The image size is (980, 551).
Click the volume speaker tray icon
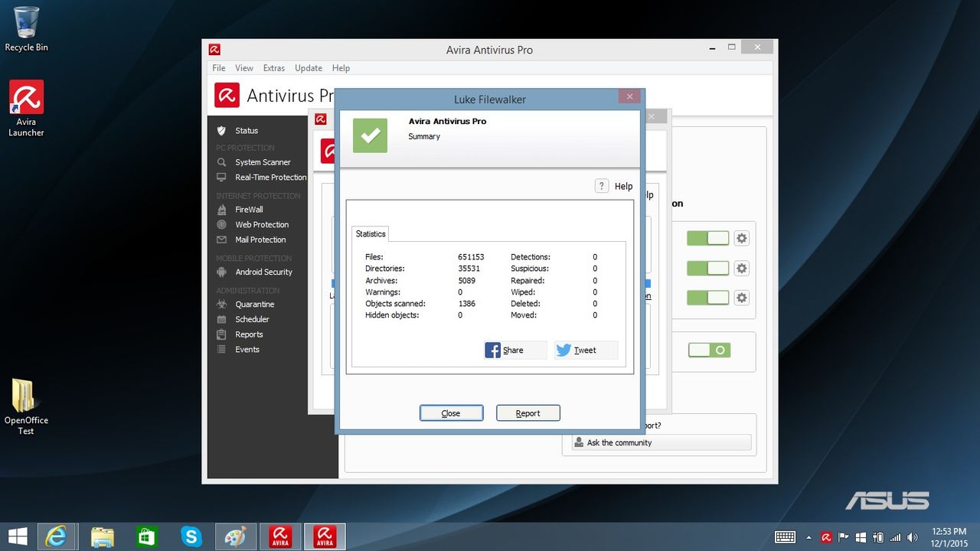coord(912,537)
